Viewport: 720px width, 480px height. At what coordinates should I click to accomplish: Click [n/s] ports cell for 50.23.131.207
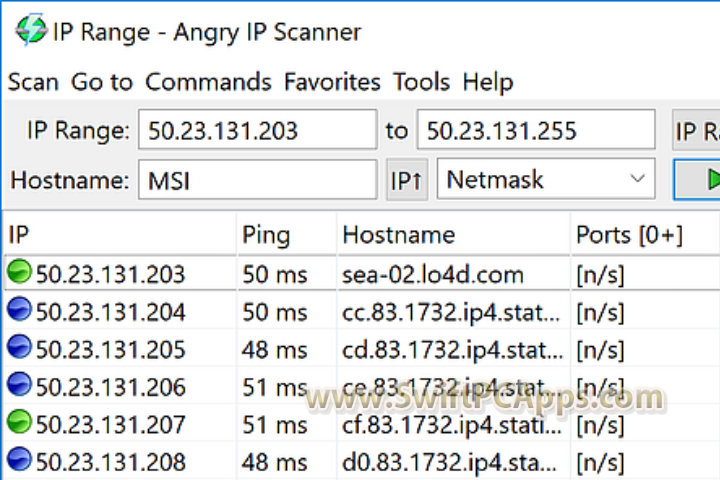coord(601,425)
